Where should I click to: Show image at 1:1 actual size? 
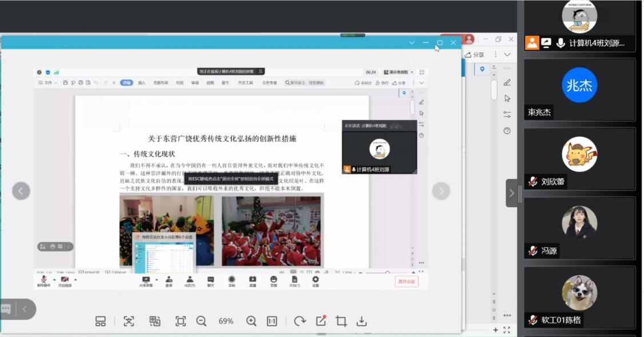pyautogui.click(x=272, y=322)
